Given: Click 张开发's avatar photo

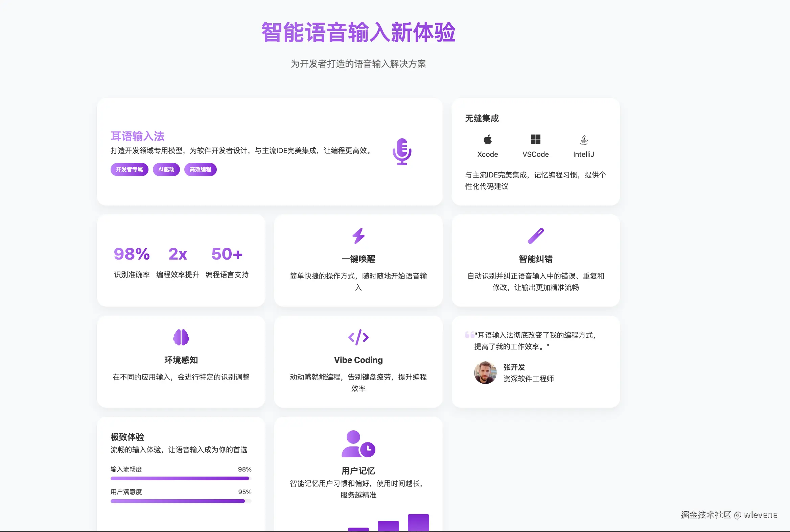Looking at the screenshot, I should click(485, 372).
